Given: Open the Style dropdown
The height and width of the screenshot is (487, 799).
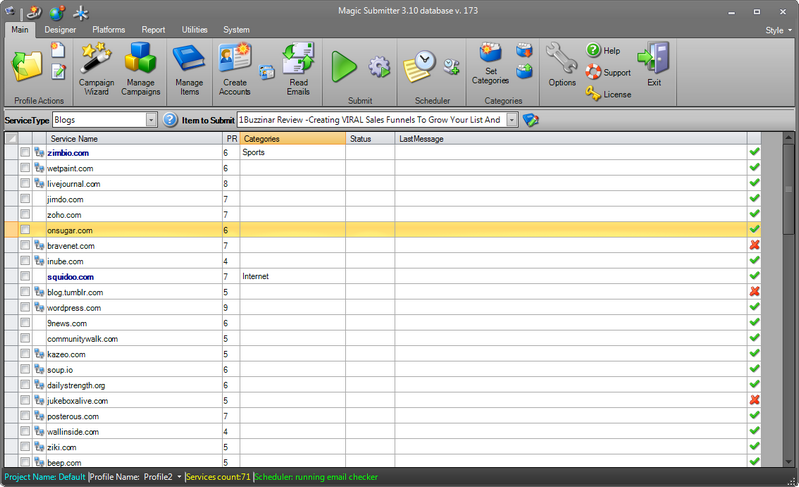Looking at the screenshot, I should (779, 31).
